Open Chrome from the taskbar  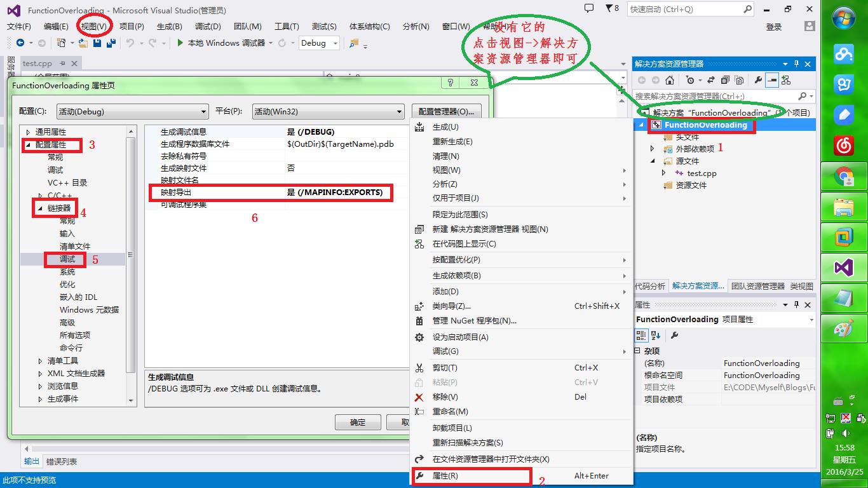844,176
